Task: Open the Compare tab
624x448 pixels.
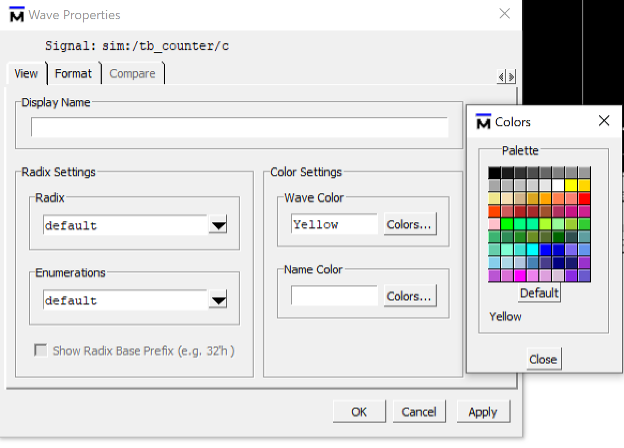Action: [132, 74]
